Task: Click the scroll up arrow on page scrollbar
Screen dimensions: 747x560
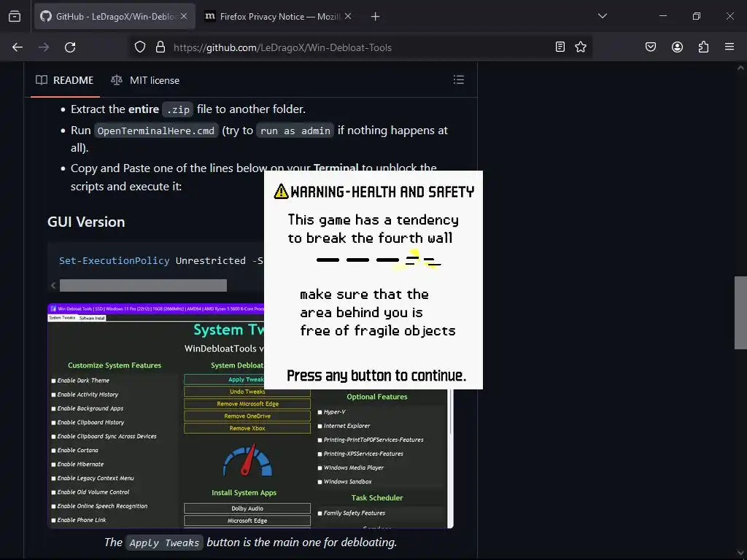Action: coord(740,68)
